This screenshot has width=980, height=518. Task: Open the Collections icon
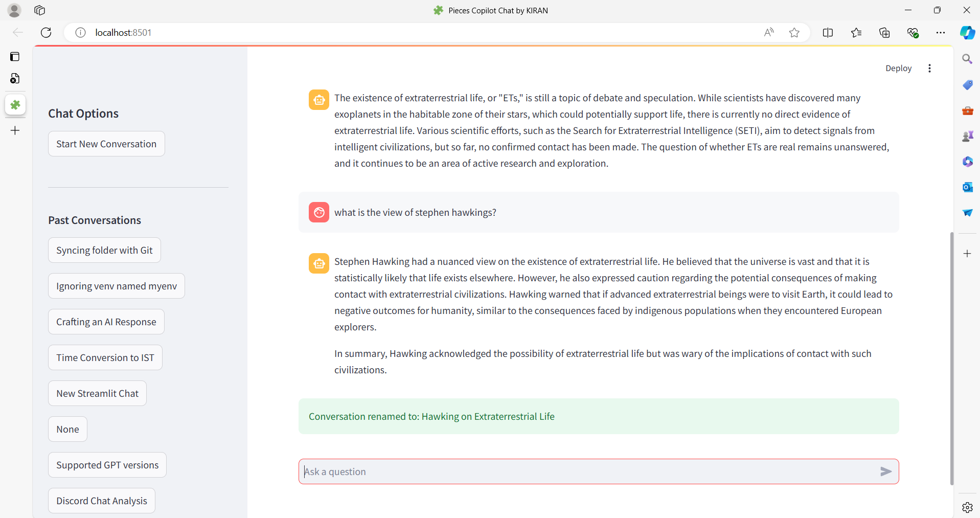(884, 33)
